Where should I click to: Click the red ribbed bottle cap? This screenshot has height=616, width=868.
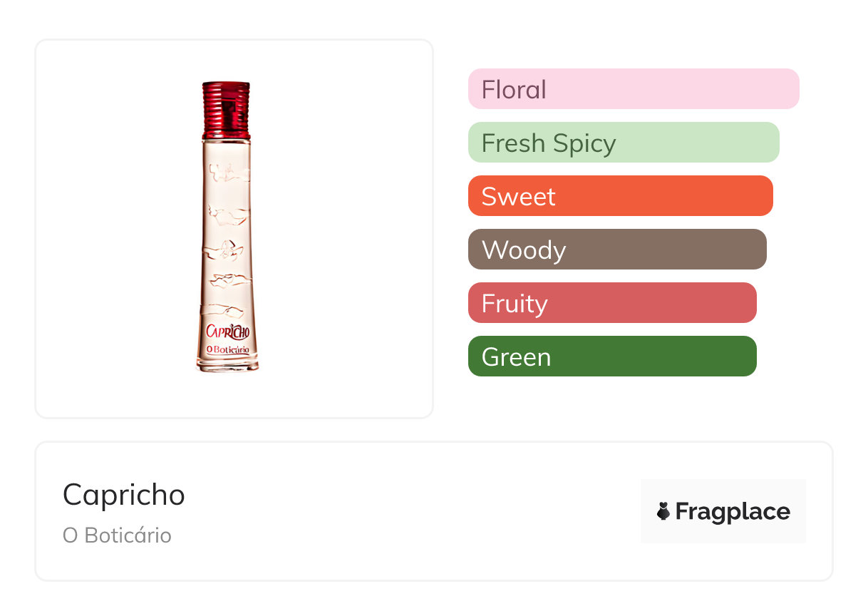pos(226,109)
